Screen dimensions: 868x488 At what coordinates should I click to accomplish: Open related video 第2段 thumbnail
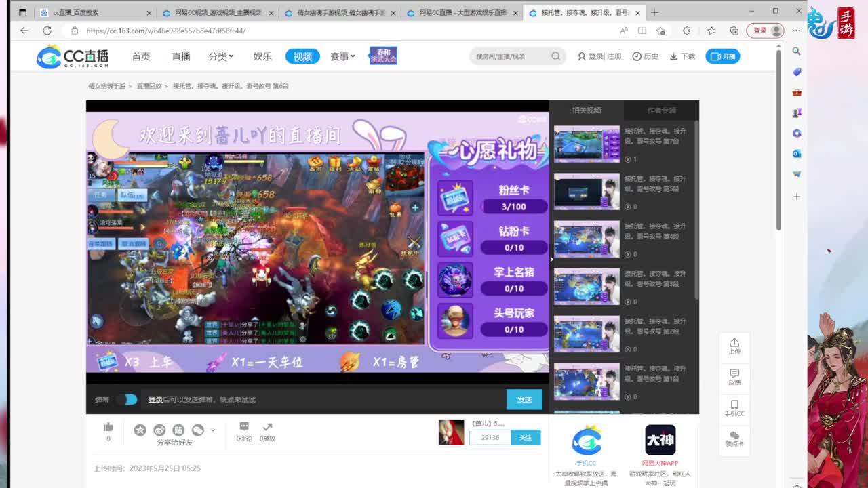(587, 333)
